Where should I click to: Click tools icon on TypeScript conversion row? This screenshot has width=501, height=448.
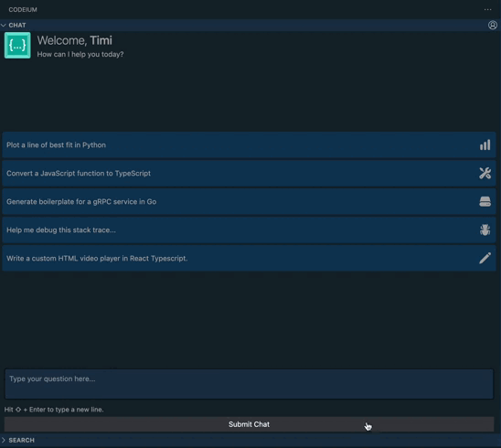click(485, 173)
